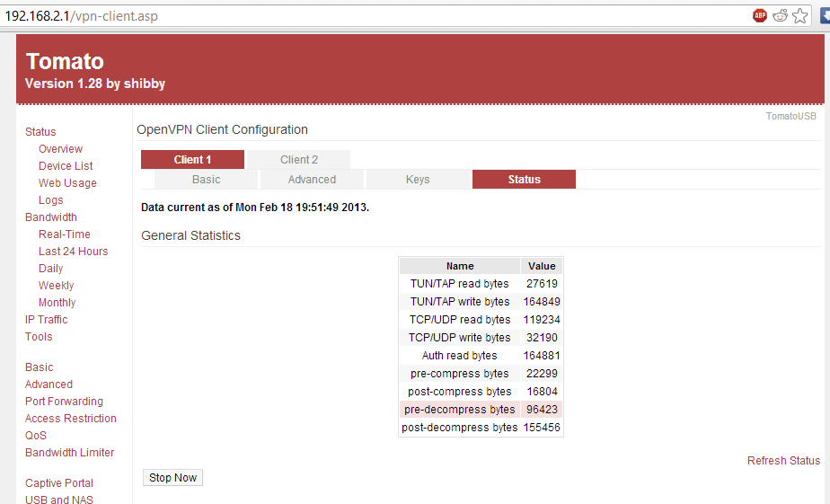Open the Keys tab

[418, 180]
